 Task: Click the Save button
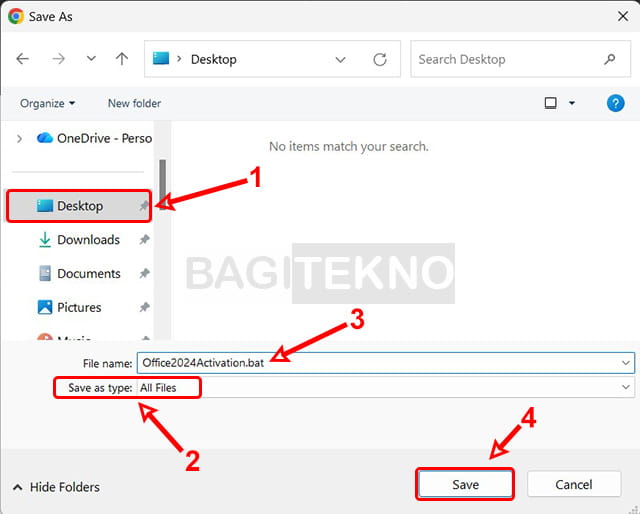coord(465,485)
